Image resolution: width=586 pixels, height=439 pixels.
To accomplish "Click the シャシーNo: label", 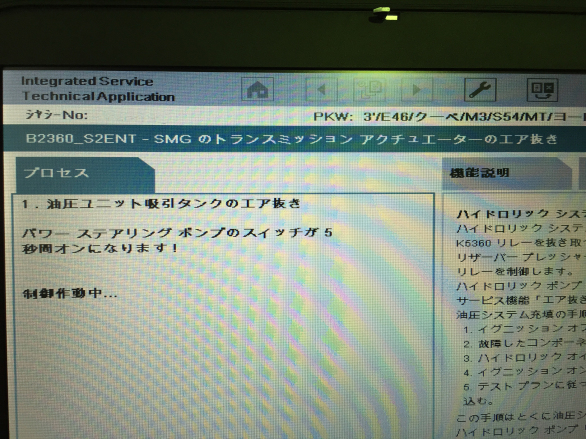I will click(56, 115).
